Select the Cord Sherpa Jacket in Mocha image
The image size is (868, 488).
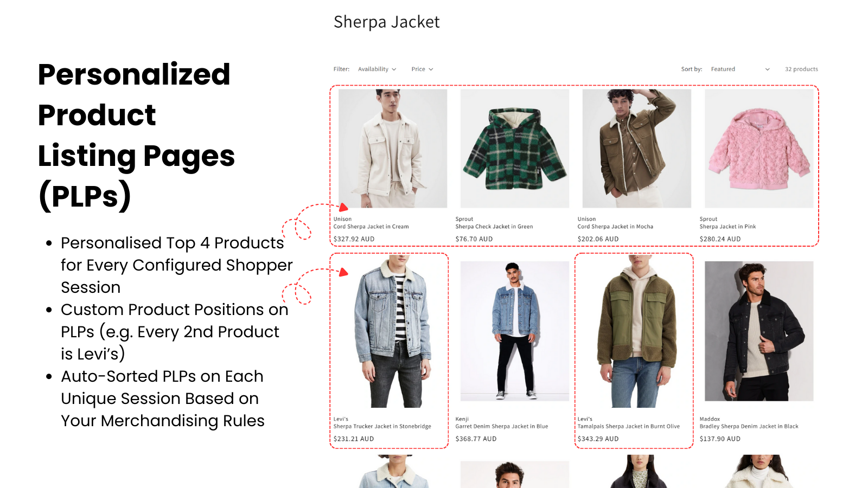point(637,149)
